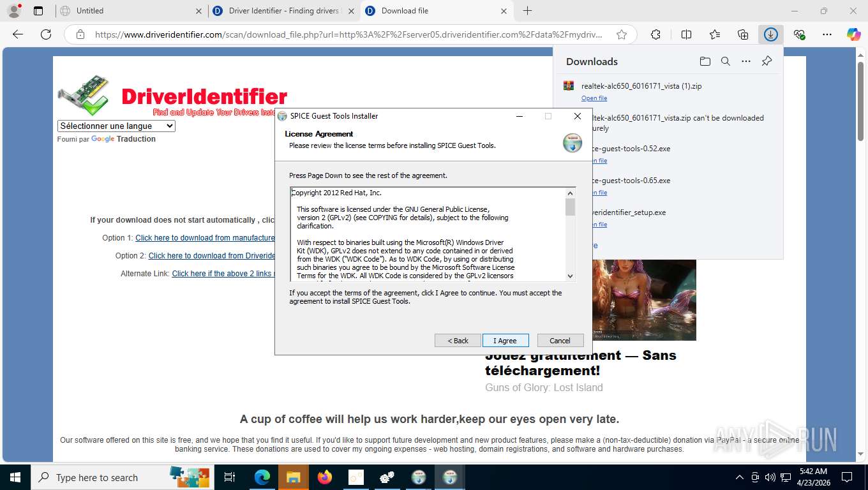868x490 pixels.
Task: Open the tab actions menu icon
Action: coord(38,11)
